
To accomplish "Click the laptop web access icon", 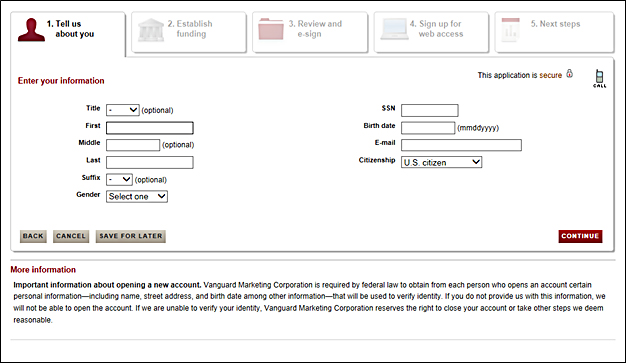I will (x=395, y=29).
